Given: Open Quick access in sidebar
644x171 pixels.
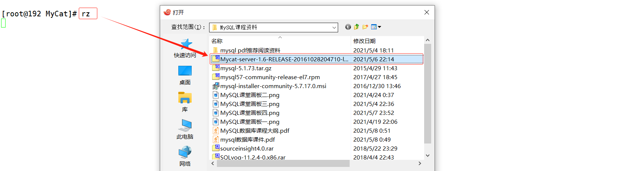Looking at the screenshot, I should pyautogui.click(x=185, y=49).
